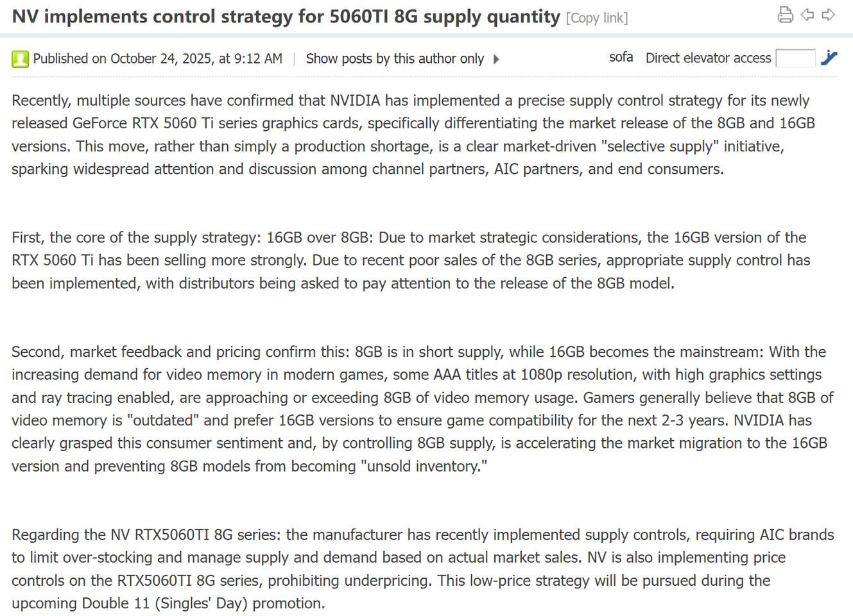Click the paragraph starting 'First, the core'

411,260
